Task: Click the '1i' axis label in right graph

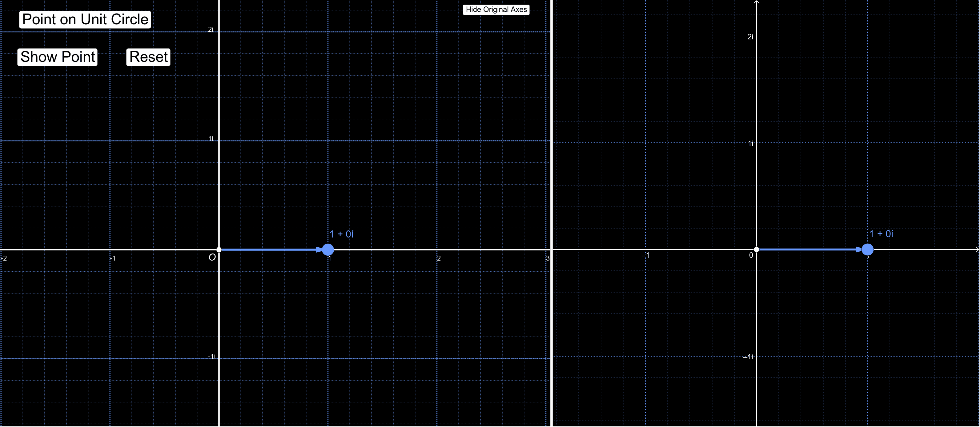Action: point(750,143)
